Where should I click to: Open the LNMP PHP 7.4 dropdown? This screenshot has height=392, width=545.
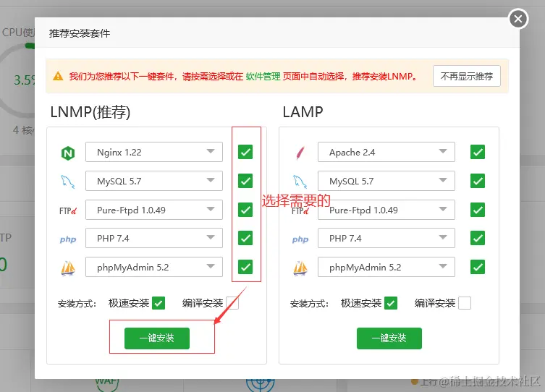tap(154, 238)
